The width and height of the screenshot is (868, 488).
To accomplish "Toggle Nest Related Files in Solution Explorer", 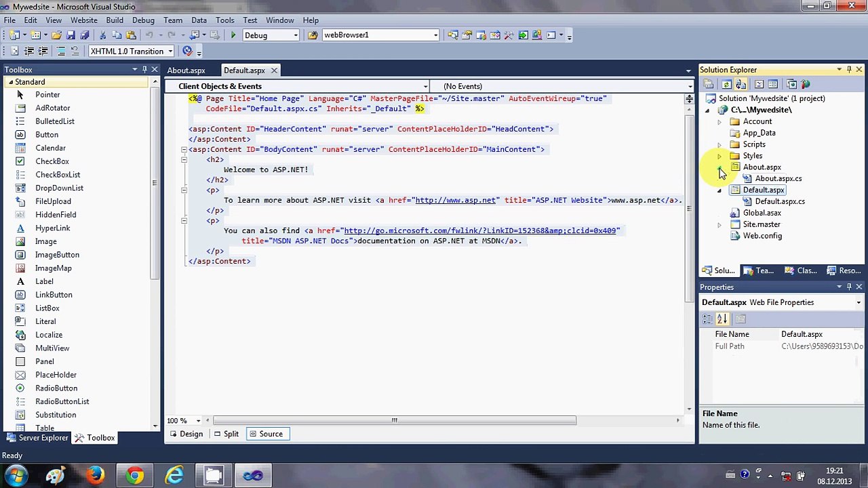I will [741, 85].
